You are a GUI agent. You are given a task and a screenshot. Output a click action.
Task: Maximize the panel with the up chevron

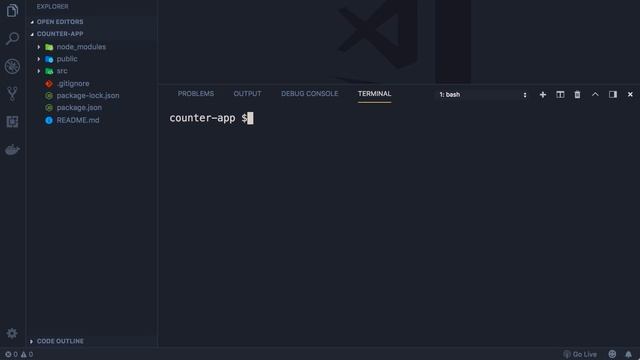tap(595, 94)
